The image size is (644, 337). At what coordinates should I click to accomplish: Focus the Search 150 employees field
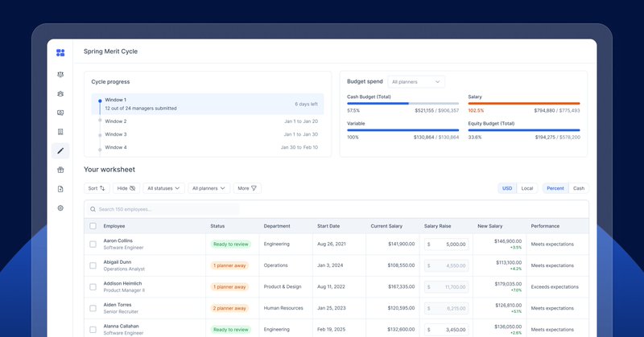point(163,209)
